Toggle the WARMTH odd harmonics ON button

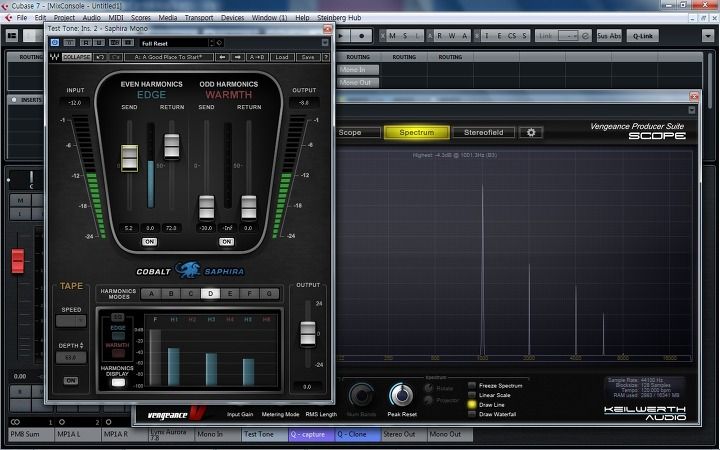coord(226,242)
